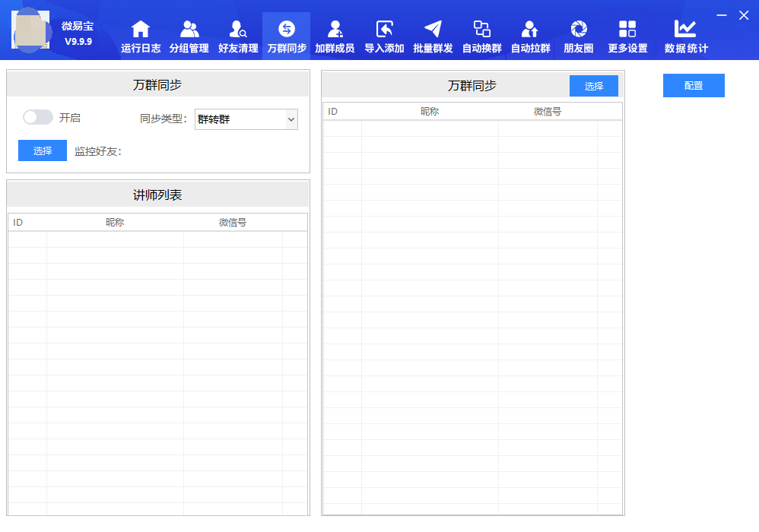The height and width of the screenshot is (532, 759).
Task: Open 分组管理 group management icon
Action: pyautogui.click(x=189, y=30)
